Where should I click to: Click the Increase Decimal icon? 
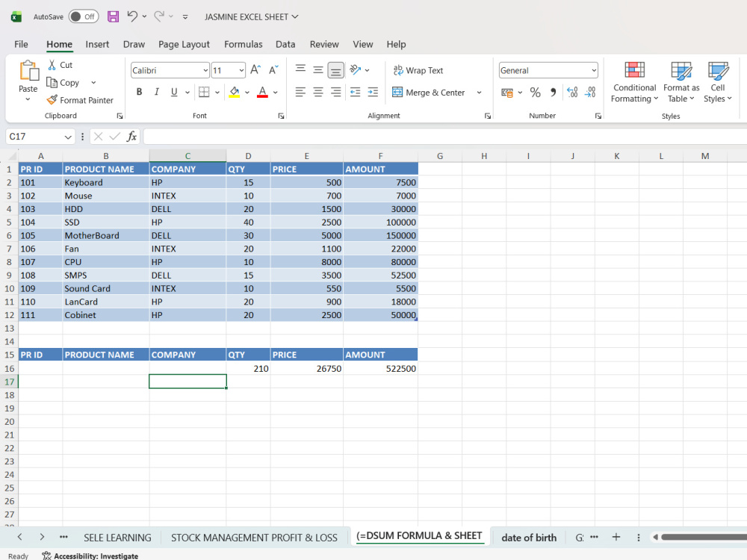[x=572, y=93]
